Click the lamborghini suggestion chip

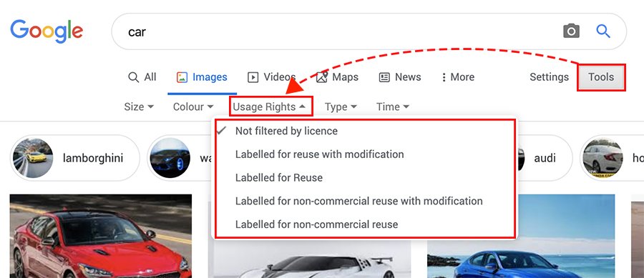pyautogui.click(x=74, y=158)
